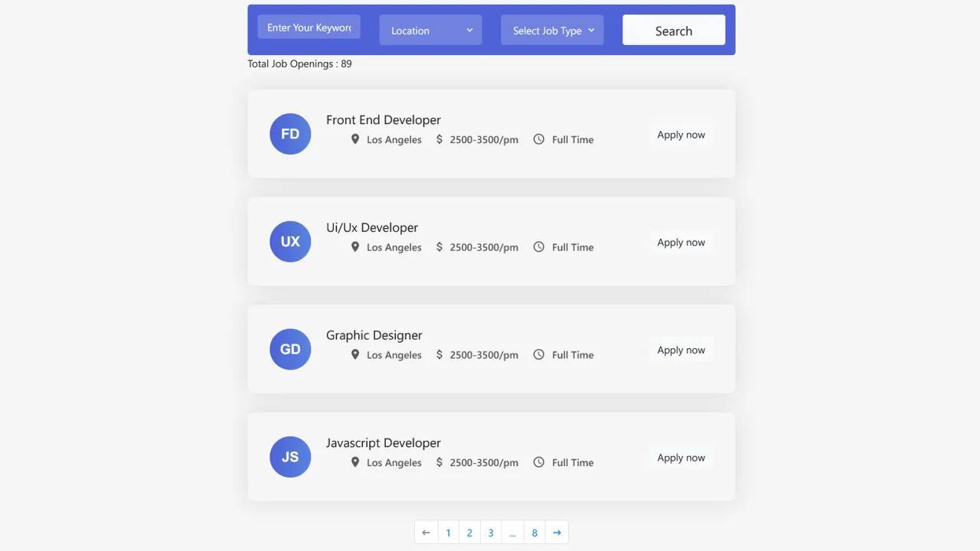Click the clock icon next to Ui/Ux Developer's Full Time
This screenshot has height=551, width=980.
pyautogui.click(x=539, y=246)
